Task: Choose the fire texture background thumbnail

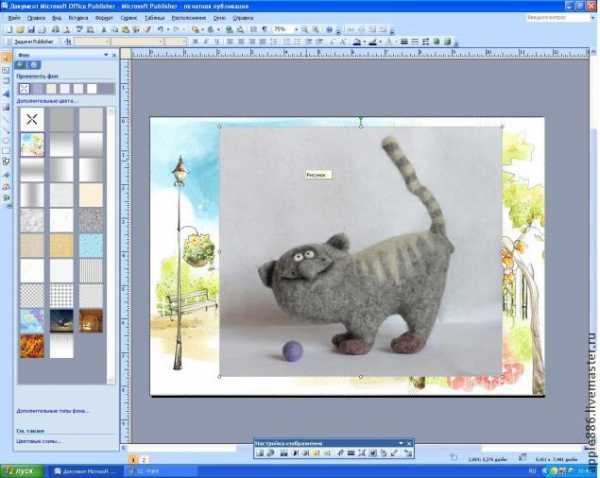Action: [x=32, y=346]
